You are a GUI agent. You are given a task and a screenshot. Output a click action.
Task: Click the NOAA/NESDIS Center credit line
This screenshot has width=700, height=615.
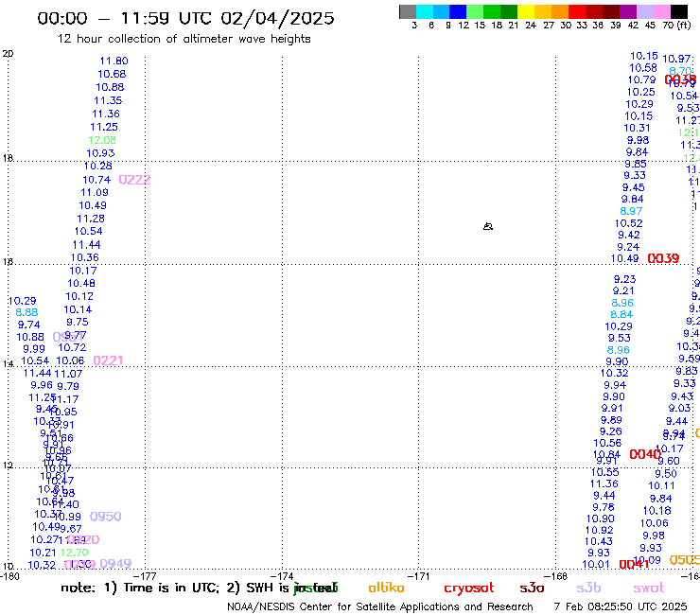click(380, 606)
